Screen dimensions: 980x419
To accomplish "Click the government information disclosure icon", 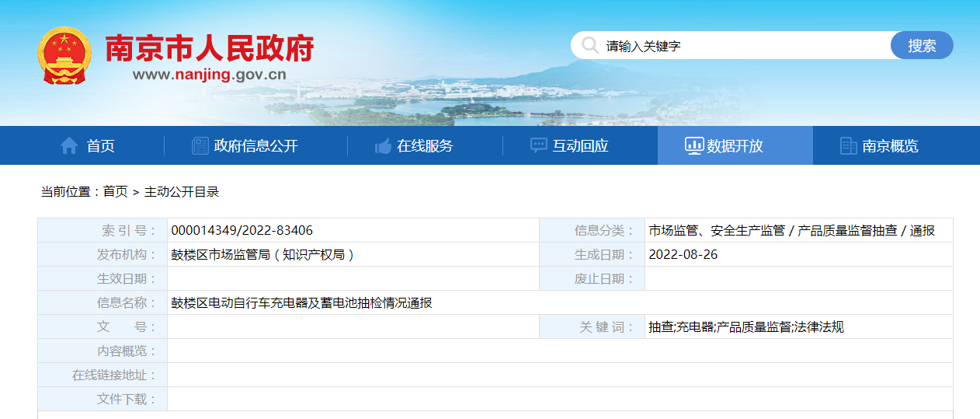I will [200, 145].
